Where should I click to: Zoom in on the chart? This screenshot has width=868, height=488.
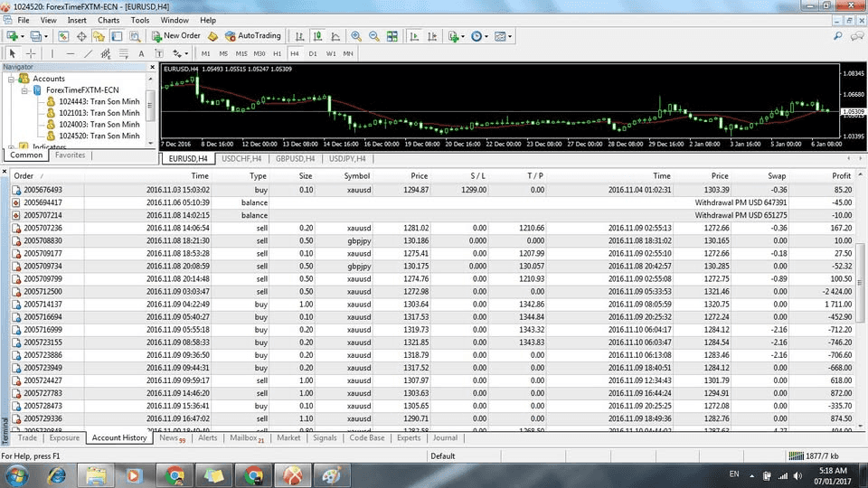[x=356, y=36]
